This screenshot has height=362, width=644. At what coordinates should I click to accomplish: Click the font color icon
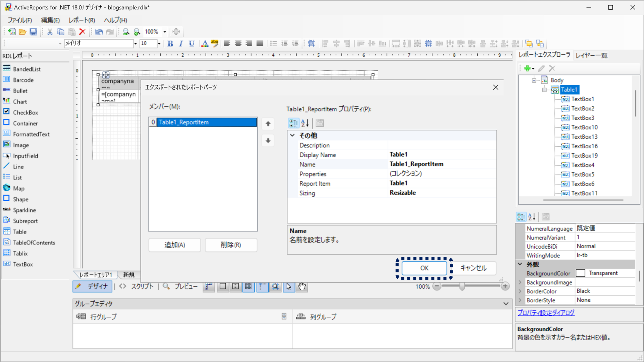[x=204, y=44]
